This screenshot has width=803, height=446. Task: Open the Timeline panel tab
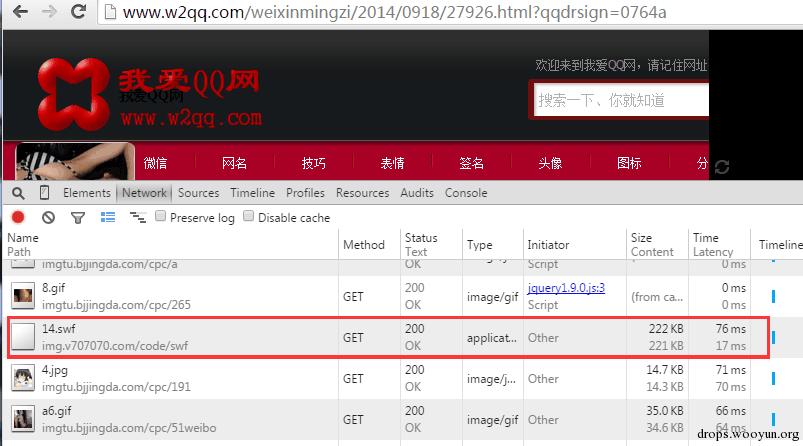coord(252,193)
